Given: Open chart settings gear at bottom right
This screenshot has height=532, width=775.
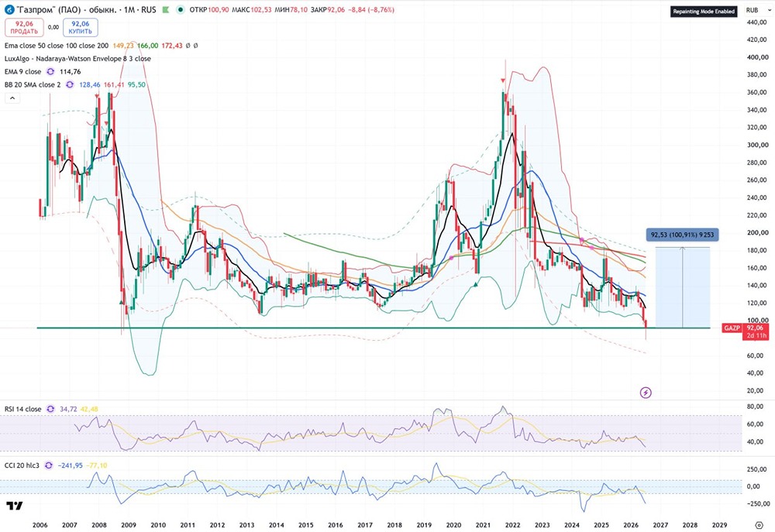Looking at the screenshot, I should 759,524.
